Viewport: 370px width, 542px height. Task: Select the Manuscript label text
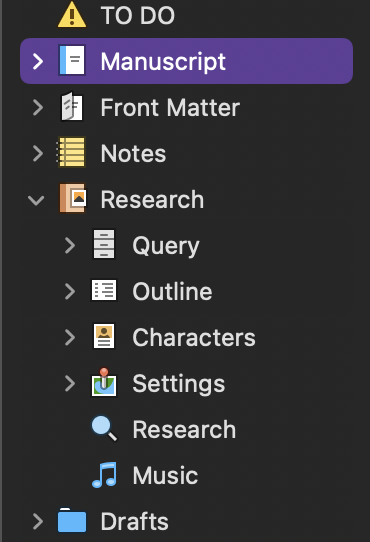pos(163,62)
